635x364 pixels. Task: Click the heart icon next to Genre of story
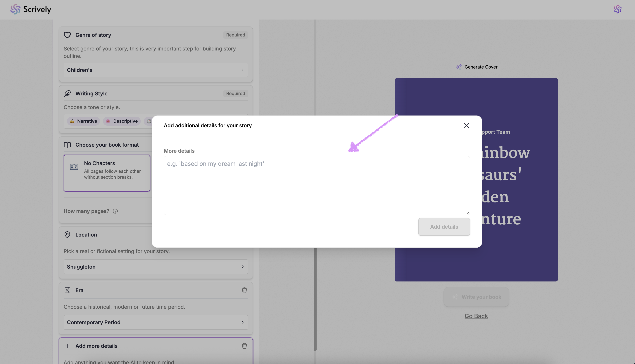tap(67, 35)
